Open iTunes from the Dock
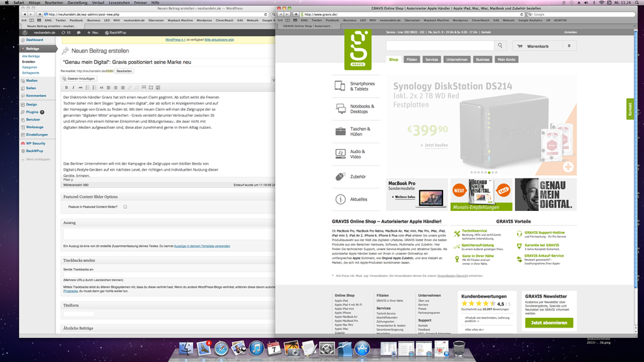 click(256, 348)
